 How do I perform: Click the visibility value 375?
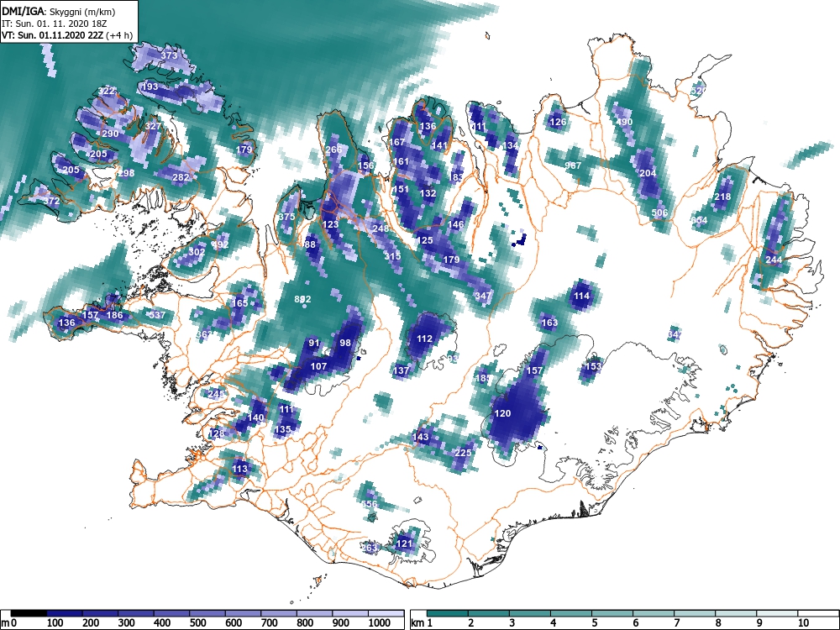(x=286, y=217)
